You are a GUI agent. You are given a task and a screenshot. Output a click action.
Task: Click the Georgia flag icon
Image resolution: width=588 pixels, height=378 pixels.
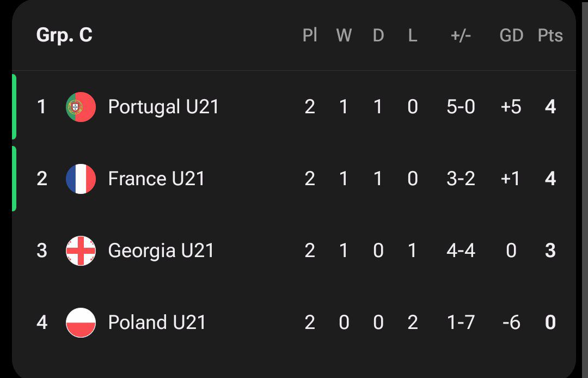tap(81, 251)
